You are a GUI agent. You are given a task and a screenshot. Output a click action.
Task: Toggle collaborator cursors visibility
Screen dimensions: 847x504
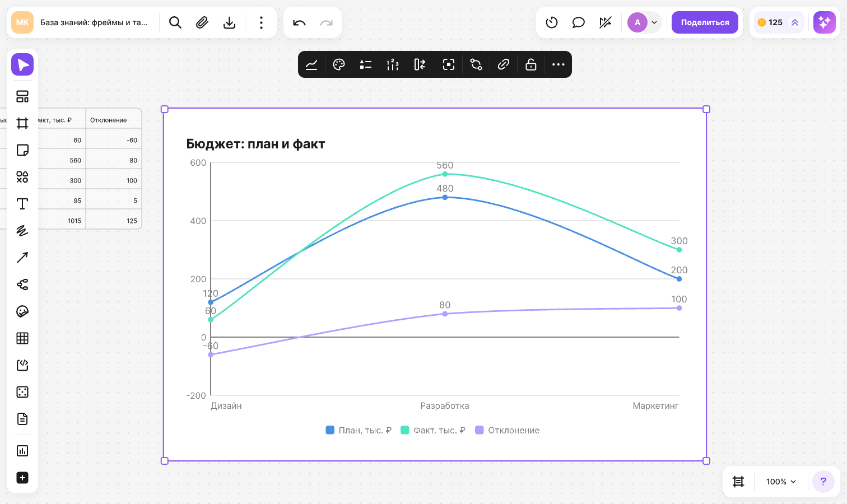coord(606,22)
